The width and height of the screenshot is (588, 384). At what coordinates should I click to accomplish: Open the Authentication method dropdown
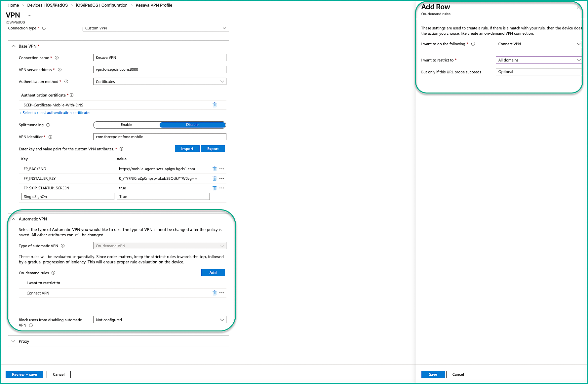160,82
